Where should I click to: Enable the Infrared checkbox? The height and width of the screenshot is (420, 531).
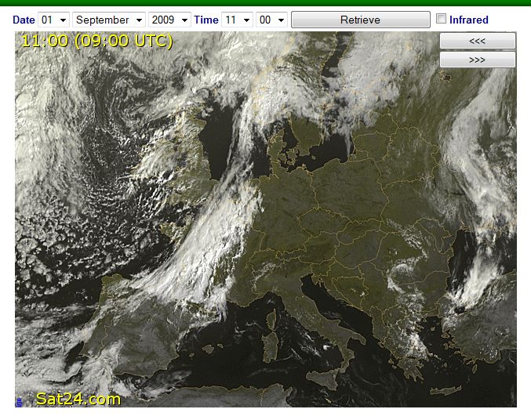point(441,18)
